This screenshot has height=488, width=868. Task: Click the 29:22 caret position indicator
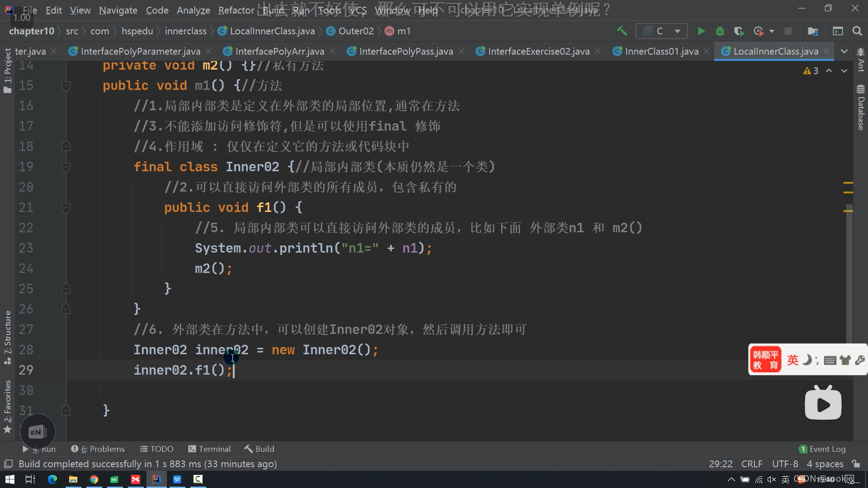(x=721, y=464)
